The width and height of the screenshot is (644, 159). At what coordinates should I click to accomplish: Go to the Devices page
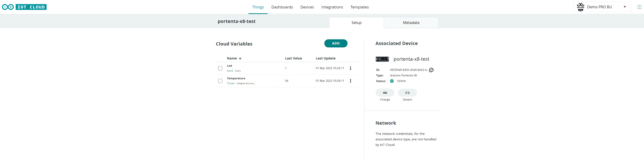[307, 7]
